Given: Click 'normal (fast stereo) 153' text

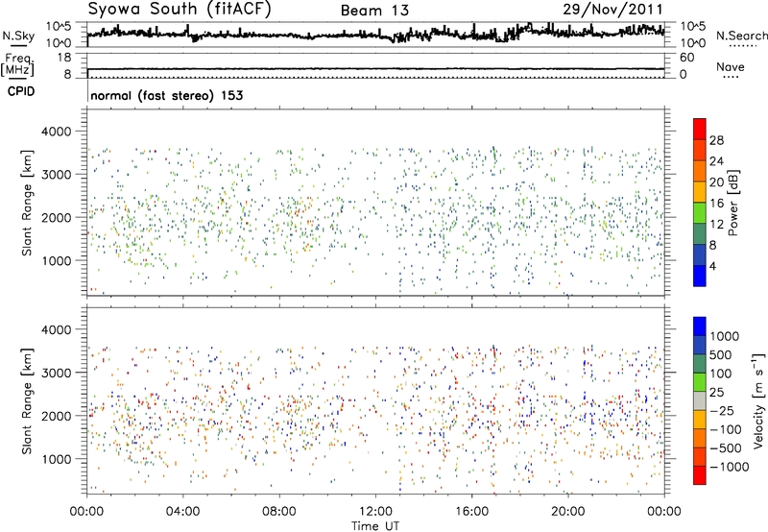Looking at the screenshot, I should pos(166,95).
